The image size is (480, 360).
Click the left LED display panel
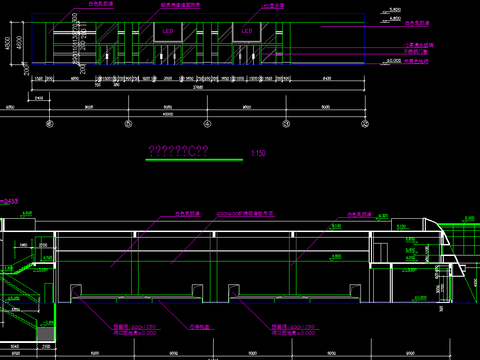click(168, 32)
